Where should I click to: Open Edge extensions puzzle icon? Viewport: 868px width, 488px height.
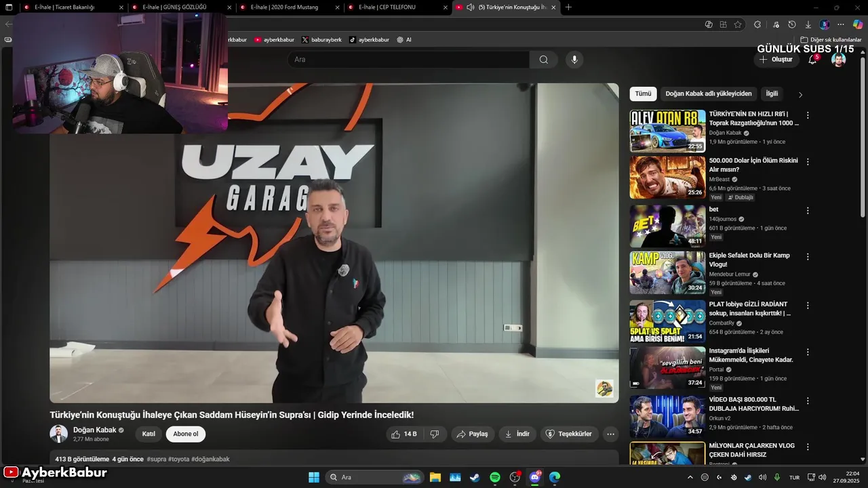(757, 24)
